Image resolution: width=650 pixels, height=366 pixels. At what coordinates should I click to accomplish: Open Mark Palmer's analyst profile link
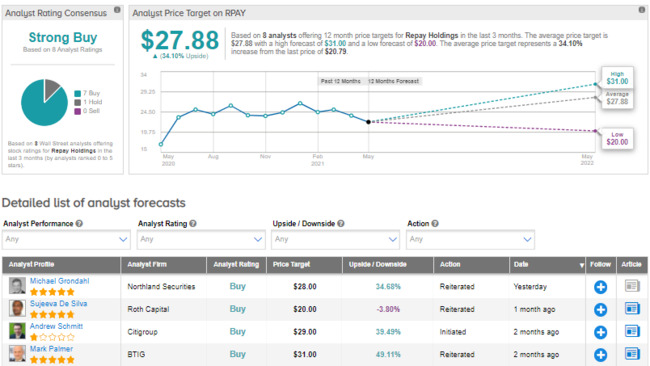[51, 349]
